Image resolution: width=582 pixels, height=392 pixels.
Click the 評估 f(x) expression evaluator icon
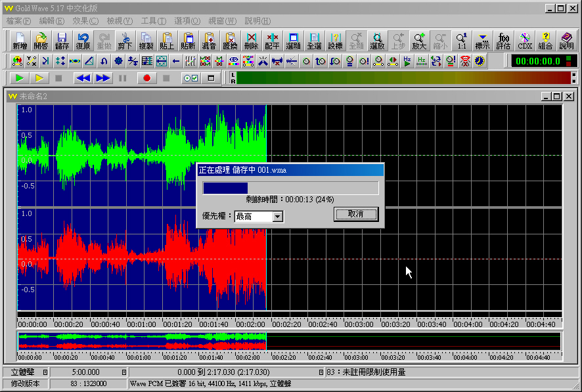(503, 41)
